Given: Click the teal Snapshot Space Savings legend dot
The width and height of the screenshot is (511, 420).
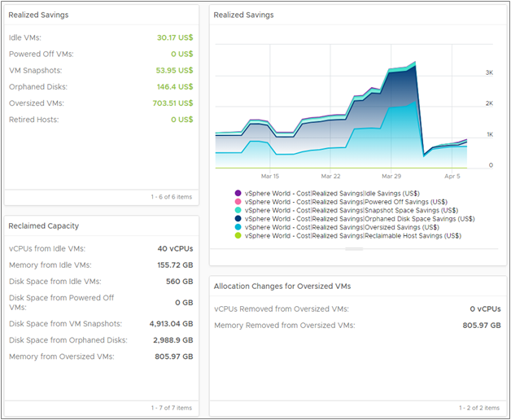Looking at the screenshot, I should [238, 210].
